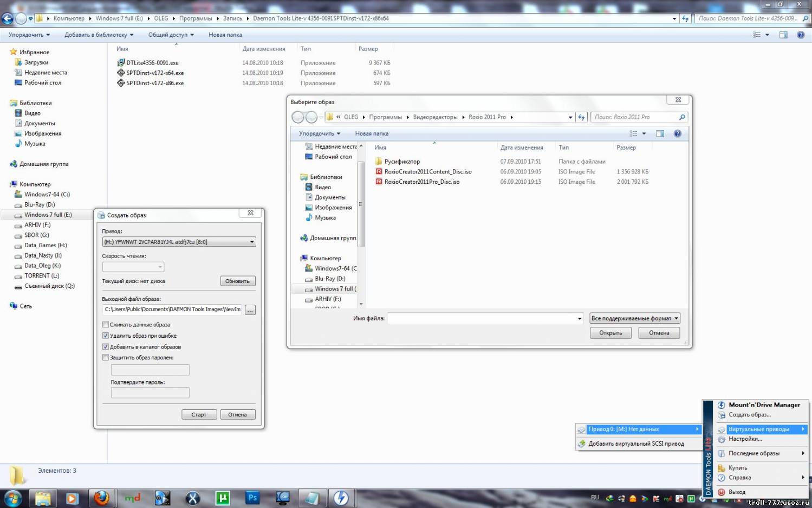Click the help icon in Explorer toolbar
Image resolution: width=812 pixels, height=508 pixels.
click(801, 35)
